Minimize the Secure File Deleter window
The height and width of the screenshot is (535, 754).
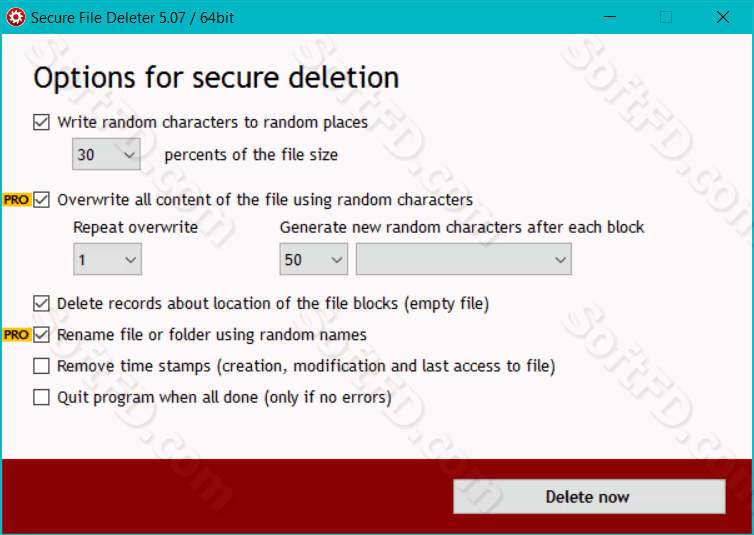click(610, 17)
